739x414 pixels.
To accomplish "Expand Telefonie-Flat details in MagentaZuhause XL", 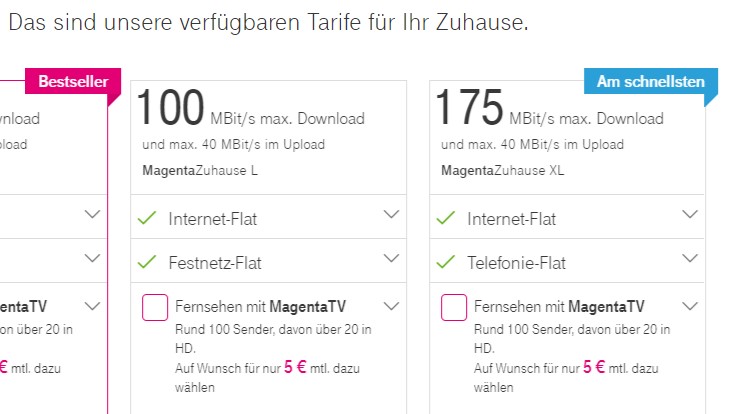I will (x=690, y=258).
